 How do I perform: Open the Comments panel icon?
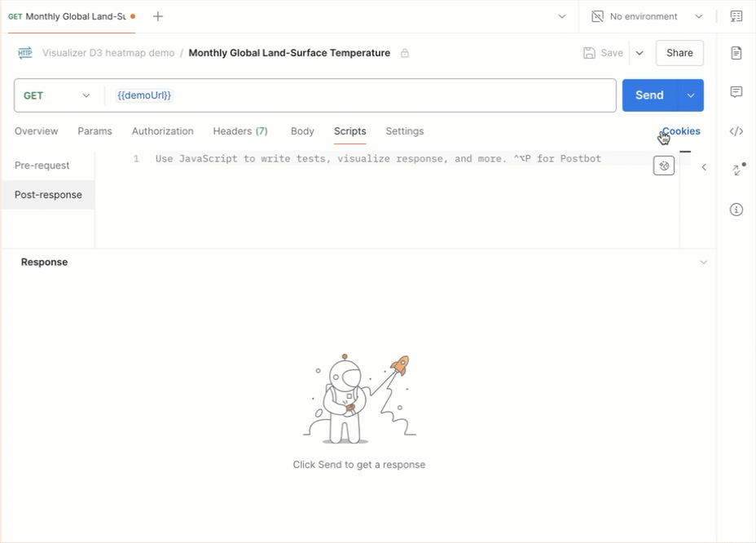(736, 90)
